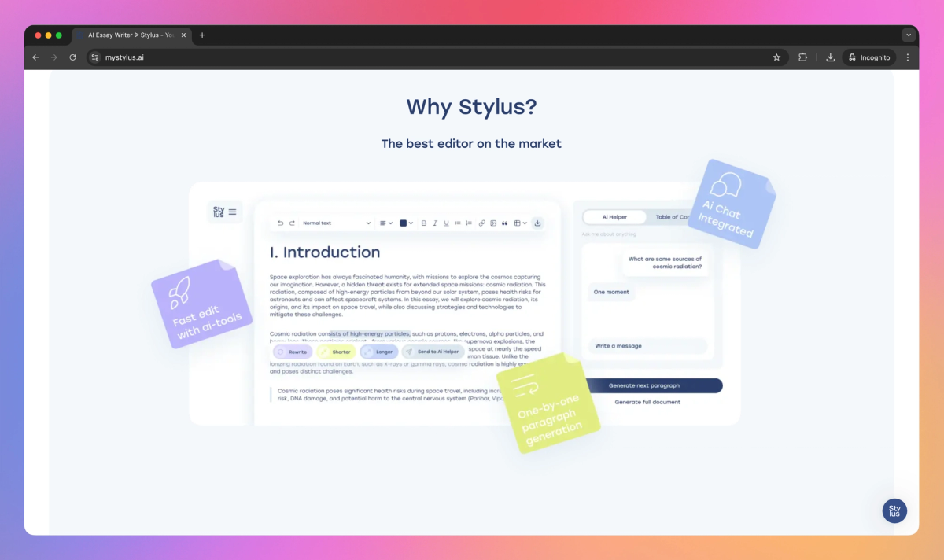Select the AI Essay Writer Stylus tab
This screenshot has height=560, width=944.
(131, 35)
